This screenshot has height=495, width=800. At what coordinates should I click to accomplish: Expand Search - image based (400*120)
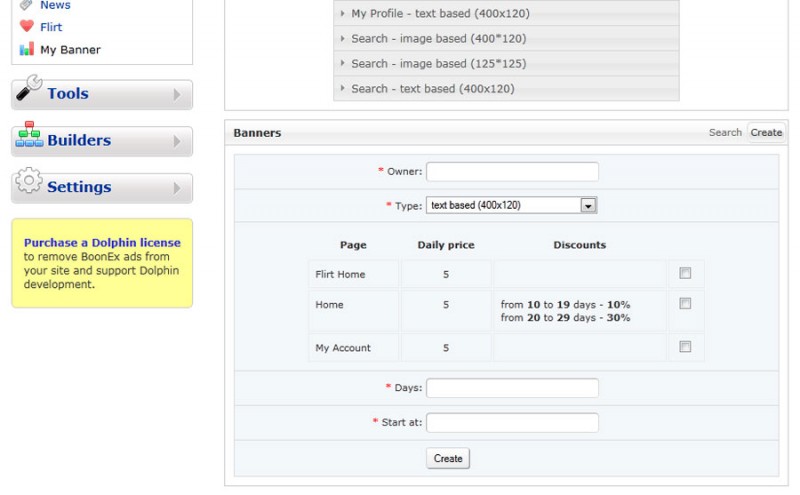point(506,38)
